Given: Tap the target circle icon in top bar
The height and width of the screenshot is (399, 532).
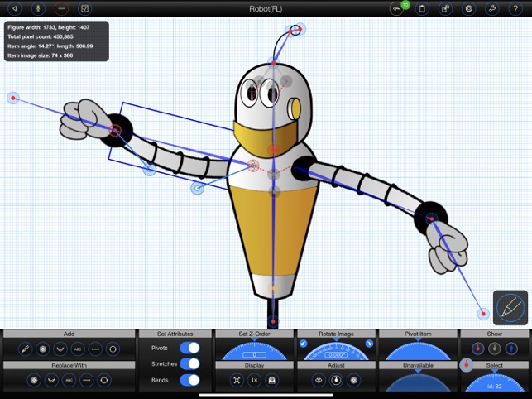Looking at the screenshot, I should tap(469, 9).
